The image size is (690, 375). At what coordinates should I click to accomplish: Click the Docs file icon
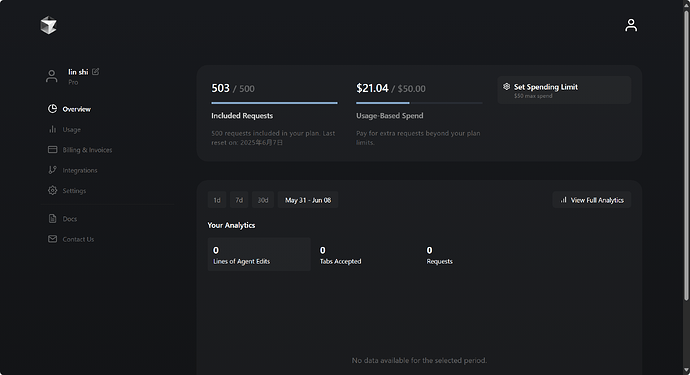(x=52, y=218)
